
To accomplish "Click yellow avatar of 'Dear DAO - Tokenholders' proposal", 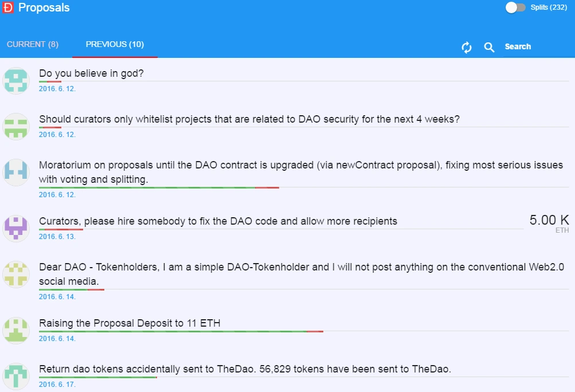I will point(16,273).
